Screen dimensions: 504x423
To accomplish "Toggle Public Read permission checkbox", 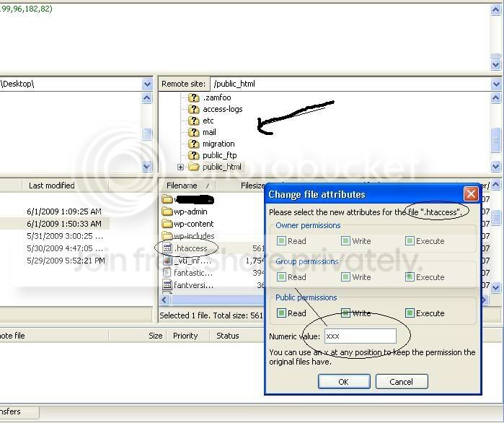I will (281, 313).
